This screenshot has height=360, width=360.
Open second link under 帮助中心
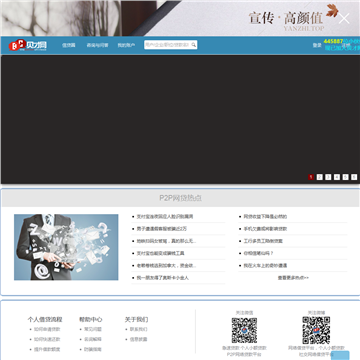[93, 339]
